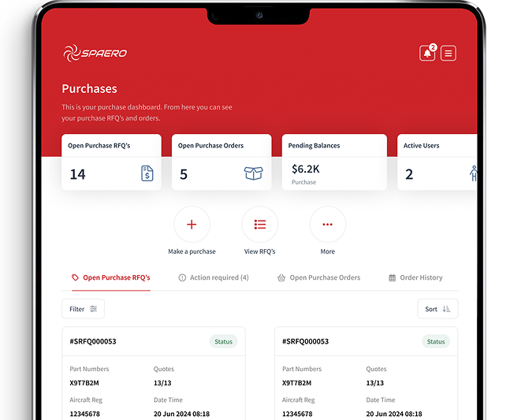Switch to the Order History tab
Image resolution: width=521 pixels, height=420 pixels.
coord(415,277)
